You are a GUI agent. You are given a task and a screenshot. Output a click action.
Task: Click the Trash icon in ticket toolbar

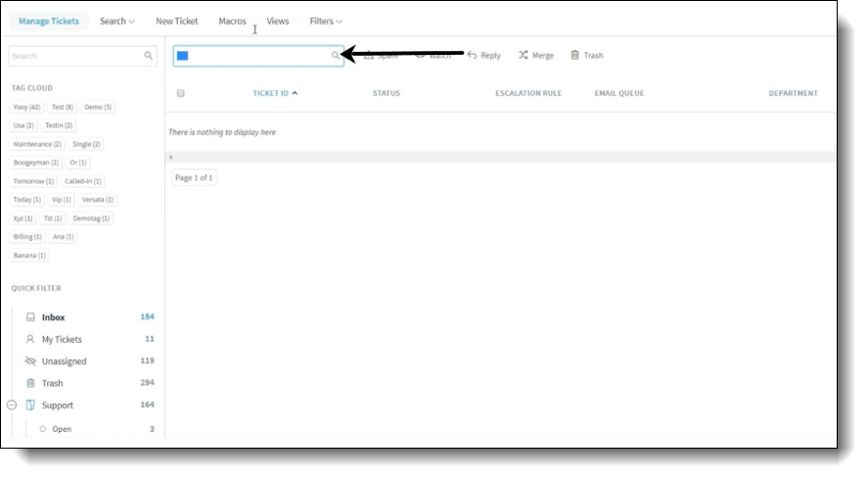575,56
